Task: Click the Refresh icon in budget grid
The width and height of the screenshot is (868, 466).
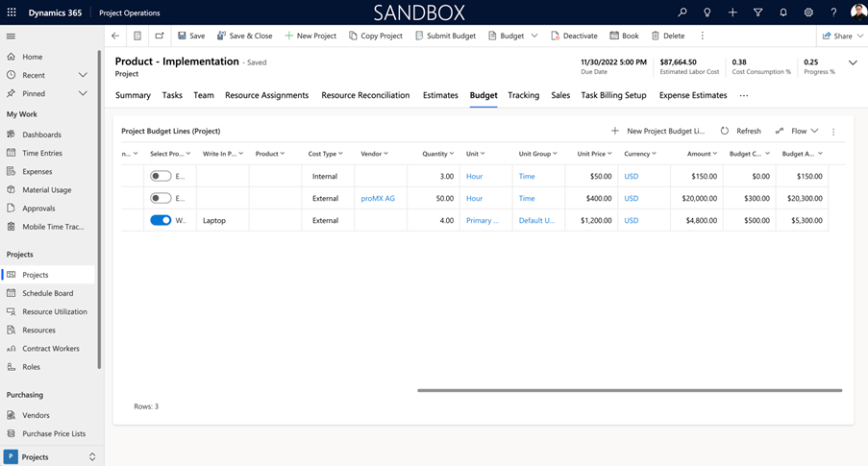Action: click(725, 131)
